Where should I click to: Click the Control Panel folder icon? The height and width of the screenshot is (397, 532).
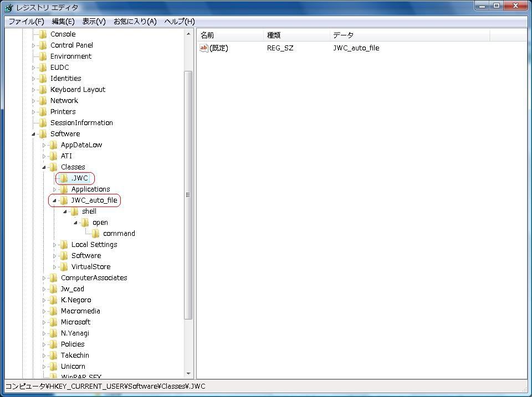point(43,45)
